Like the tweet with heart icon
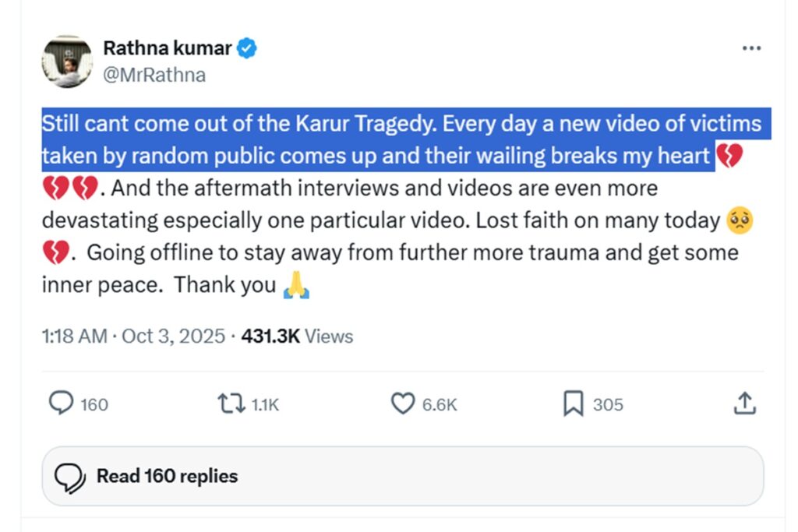 402,403
